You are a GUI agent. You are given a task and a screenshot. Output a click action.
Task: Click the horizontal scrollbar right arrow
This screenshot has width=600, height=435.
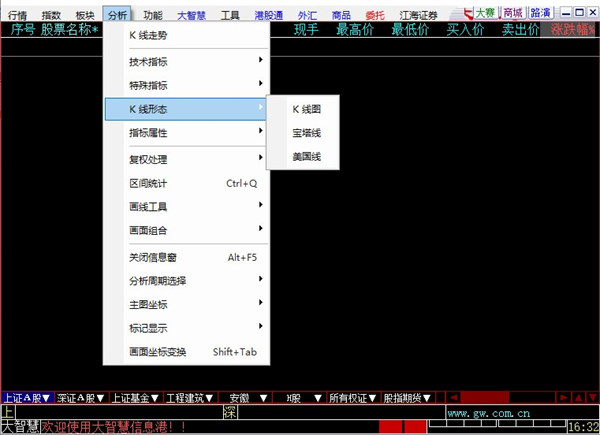(564, 398)
